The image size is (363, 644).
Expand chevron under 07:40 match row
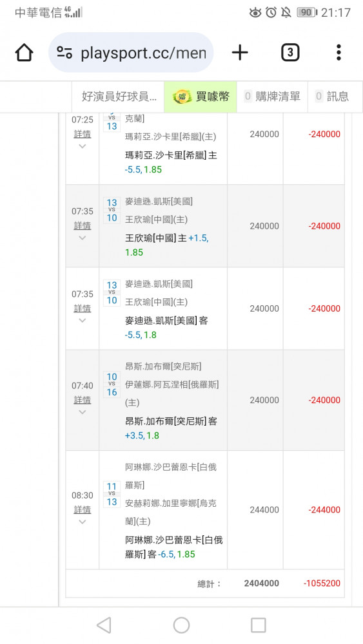point(83,412)
